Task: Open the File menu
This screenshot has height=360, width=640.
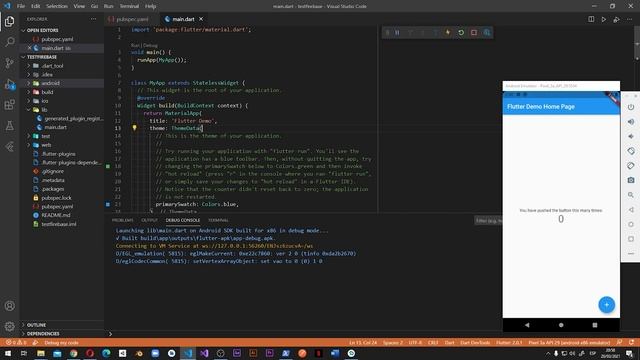Action: 21,6
